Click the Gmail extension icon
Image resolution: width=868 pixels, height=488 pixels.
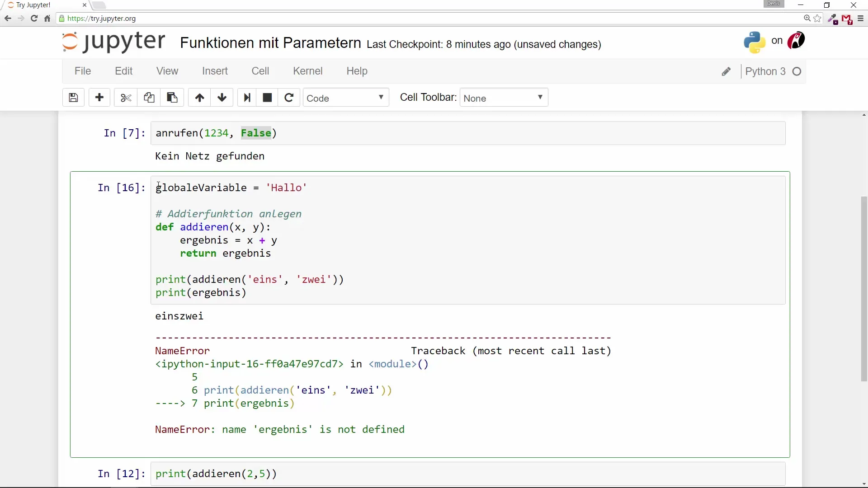point(847,19)
